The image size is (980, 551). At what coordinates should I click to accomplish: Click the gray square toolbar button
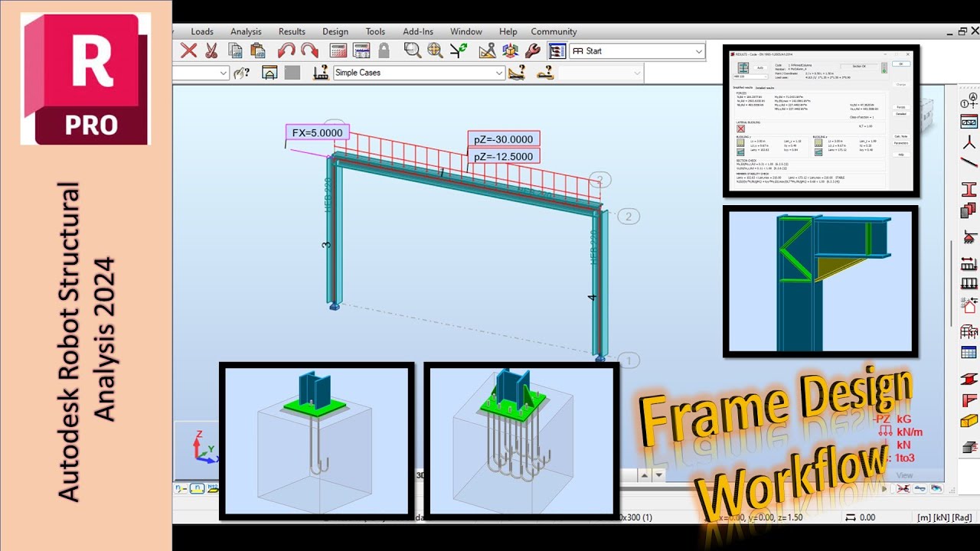[x=292, y=73]
